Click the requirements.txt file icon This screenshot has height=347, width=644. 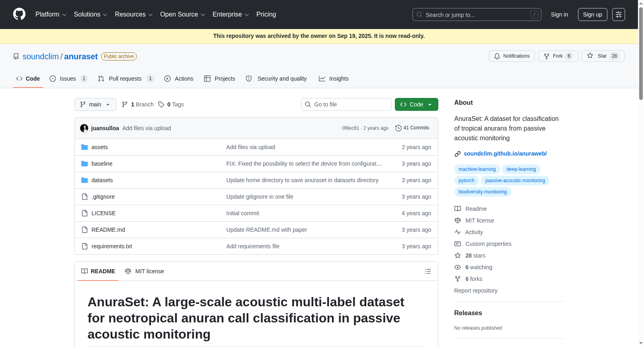click(85, 246)
